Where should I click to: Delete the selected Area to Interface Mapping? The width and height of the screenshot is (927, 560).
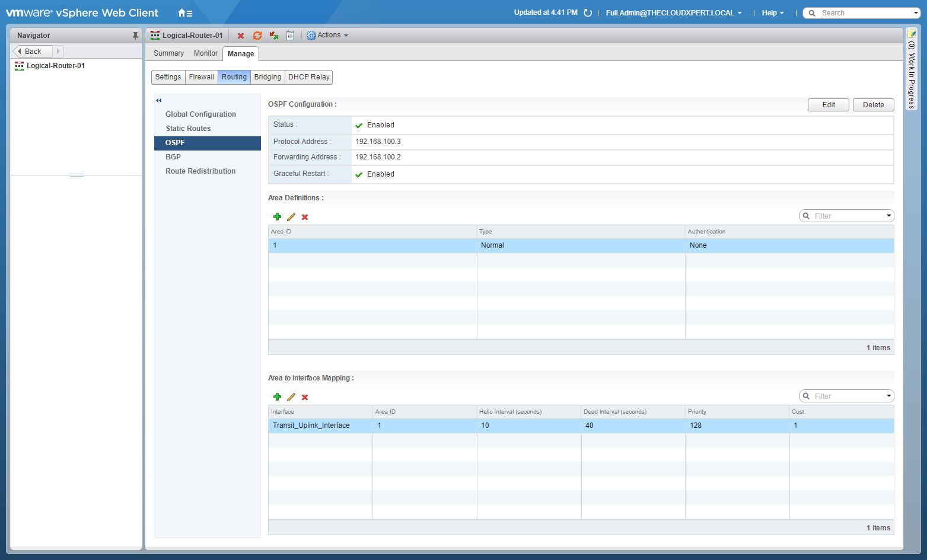coord(305,397)
